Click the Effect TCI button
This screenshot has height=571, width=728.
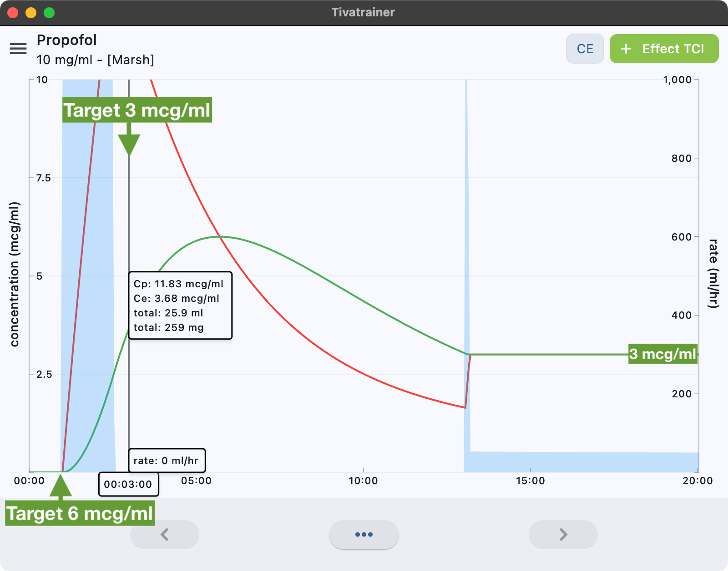click(664, 49)
